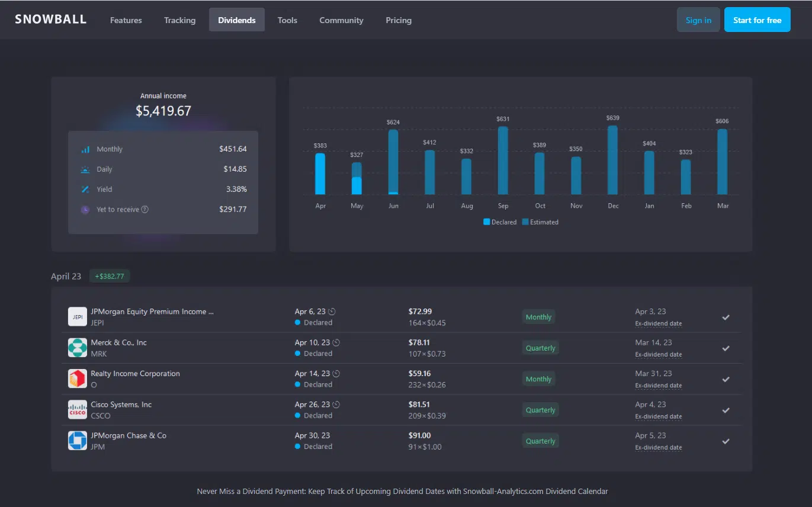Click the Cisco Systems, Inc name
Screen dimensions: 812x507
pos(121,405)
